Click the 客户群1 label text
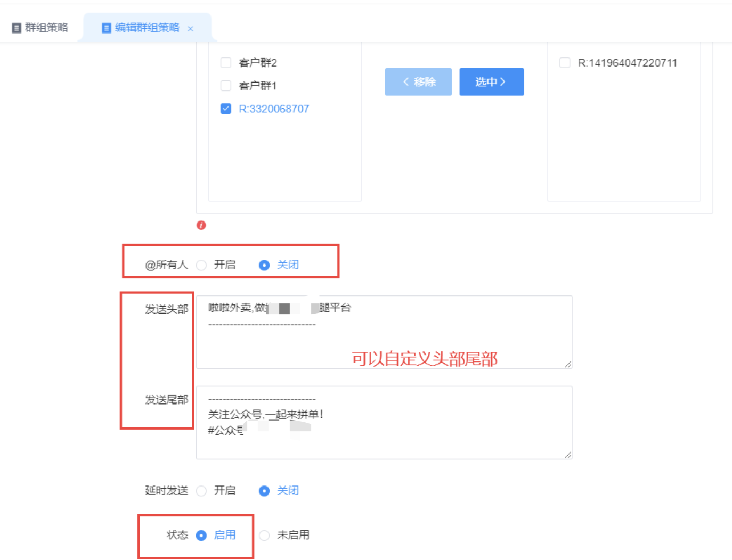 258,86
